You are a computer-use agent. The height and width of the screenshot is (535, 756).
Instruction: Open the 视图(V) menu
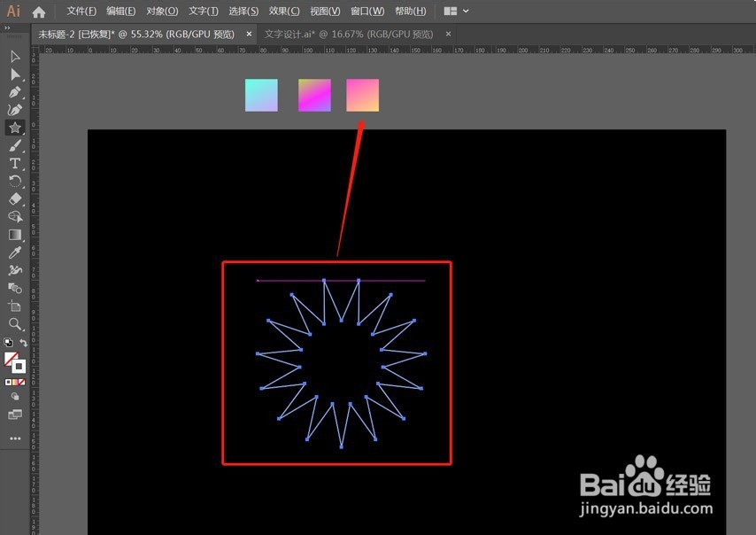point(325,11)
